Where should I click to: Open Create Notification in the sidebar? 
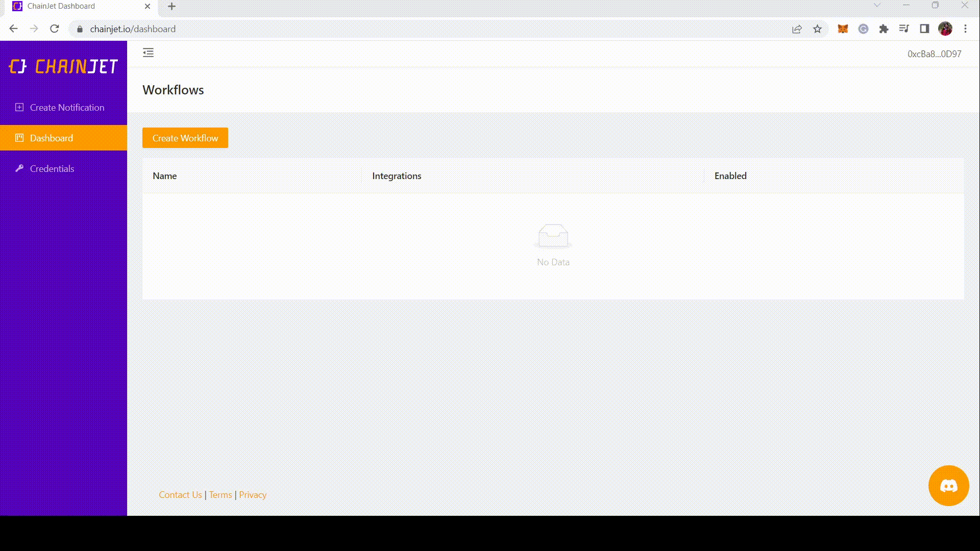pos(63,108)
